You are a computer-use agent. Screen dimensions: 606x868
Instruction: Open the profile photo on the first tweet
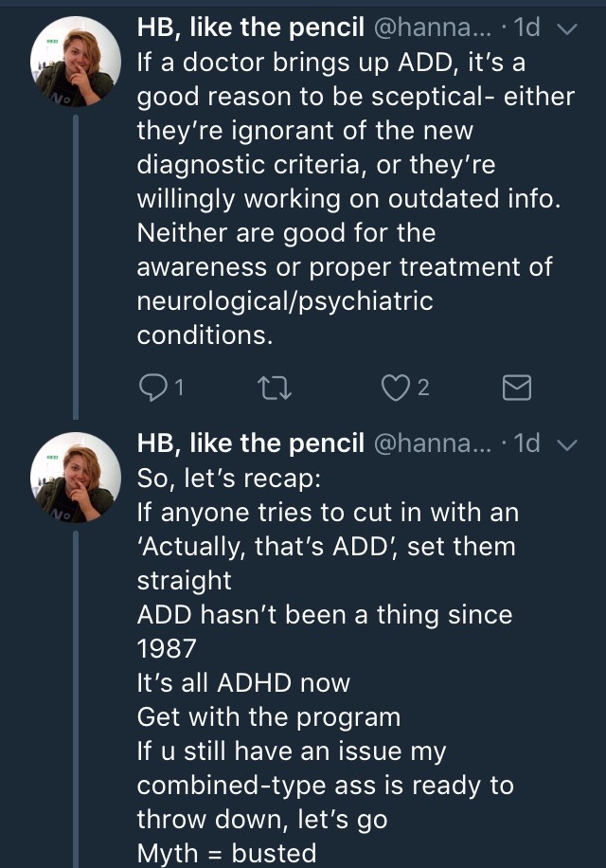click(x=76, y=62)
